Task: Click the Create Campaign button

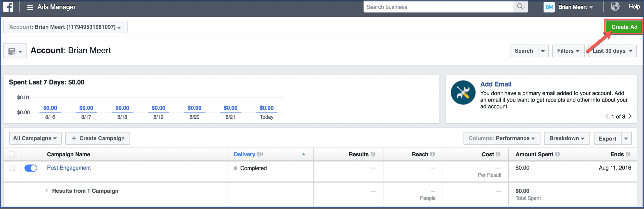Action: [98, 138]
